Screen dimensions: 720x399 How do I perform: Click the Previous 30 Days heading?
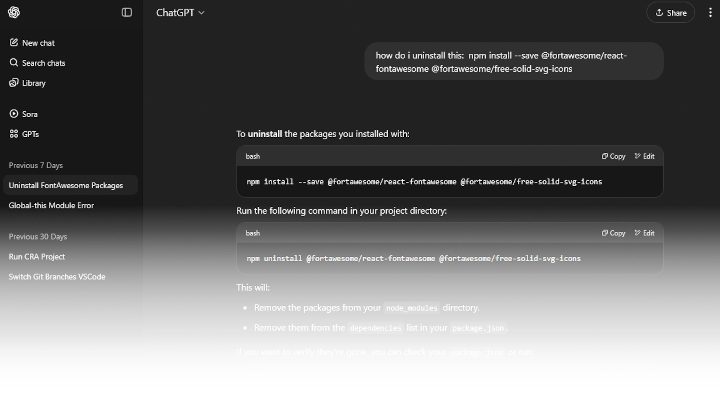point(38,236)
